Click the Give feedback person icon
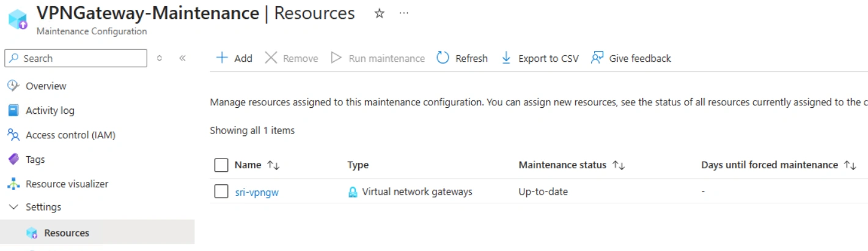 (597, 58)
